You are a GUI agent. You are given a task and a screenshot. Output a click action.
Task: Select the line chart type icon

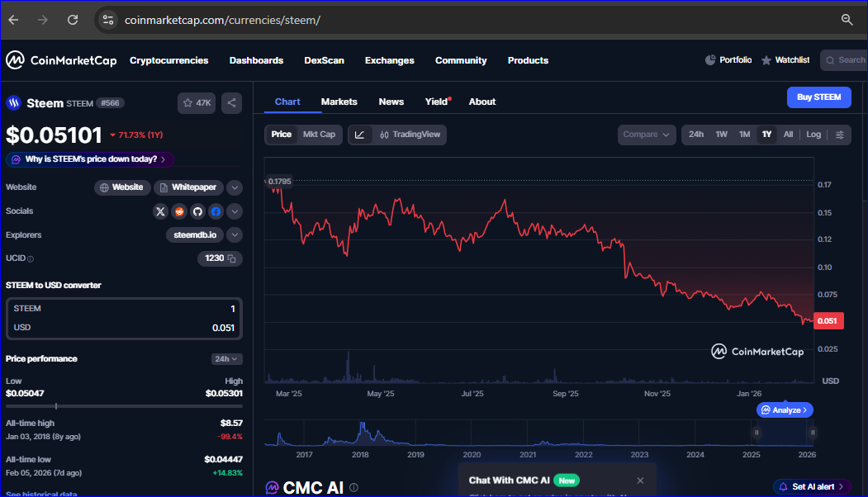(x=360, y=135)
